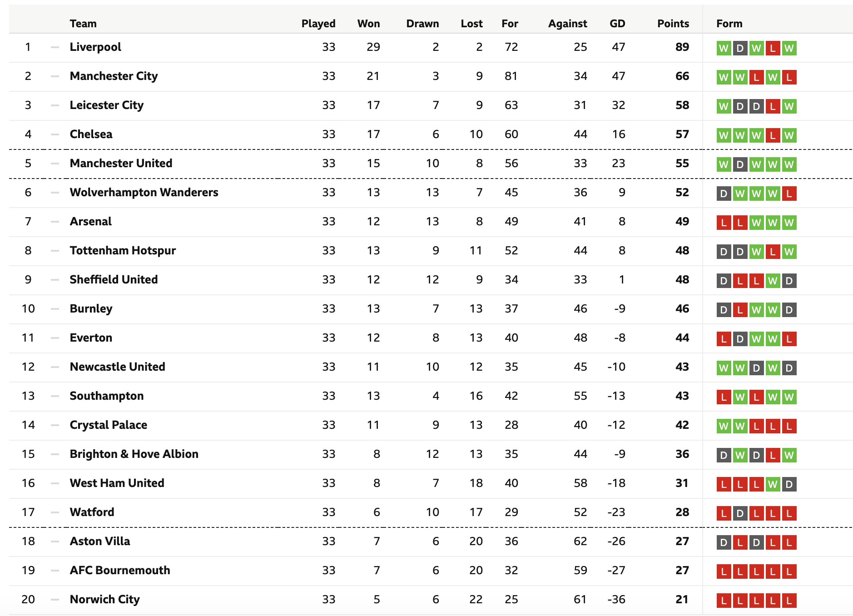The width and height of the screenshot is (853, 616).
Task: Click Manchester United's grey D form badge
Action: point(740,164)
